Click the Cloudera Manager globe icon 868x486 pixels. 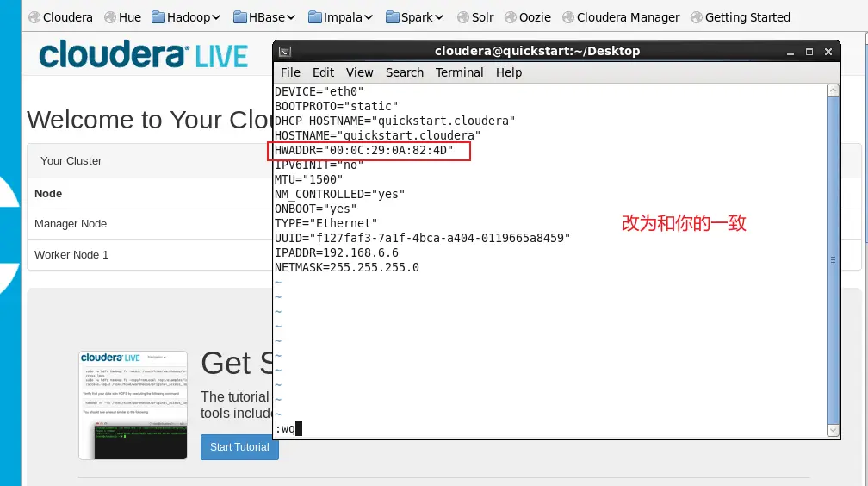pyautogui.click(x=568, y=18)
